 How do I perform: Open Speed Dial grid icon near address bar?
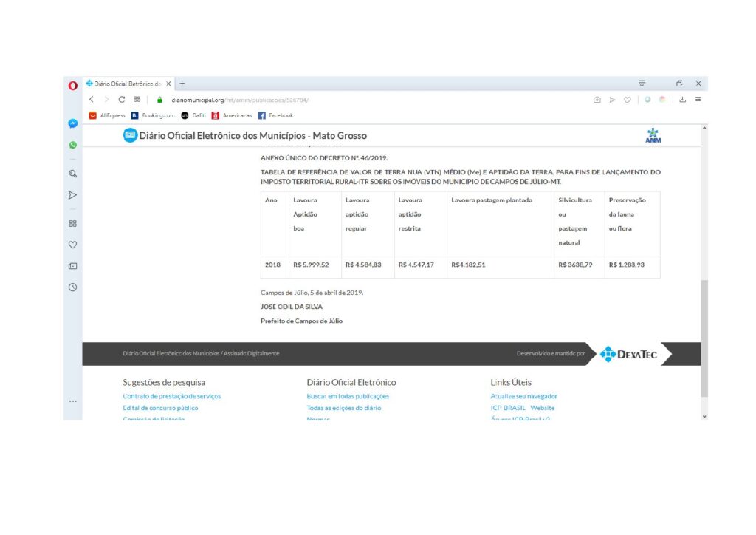pos(137,100)
